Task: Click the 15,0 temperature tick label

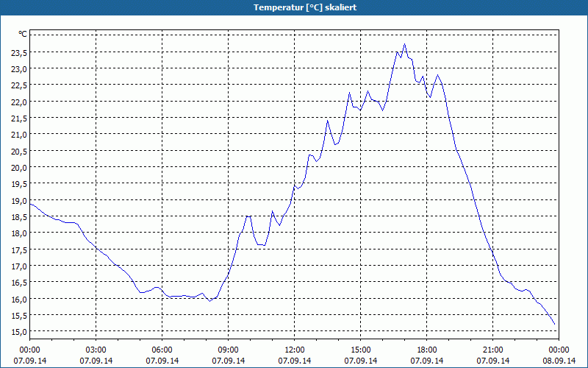Action: (x=19, y=332)
